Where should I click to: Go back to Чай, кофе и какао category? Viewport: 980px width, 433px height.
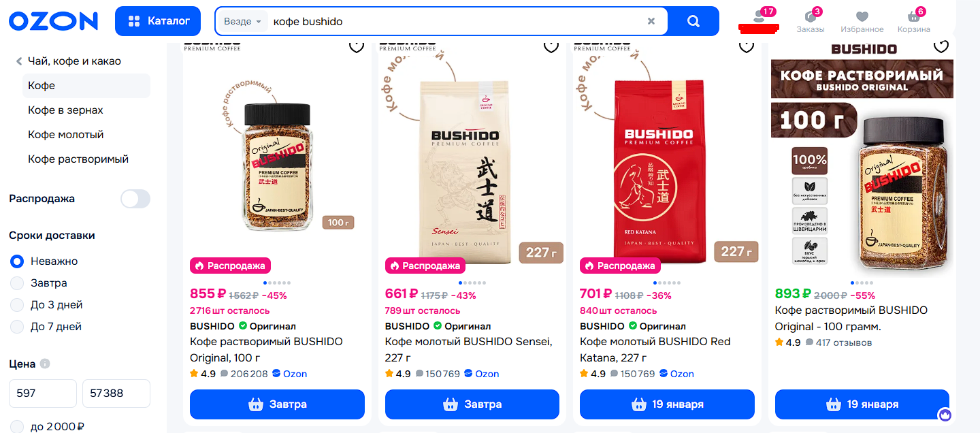pyautogui.click(x=68, y=61)
